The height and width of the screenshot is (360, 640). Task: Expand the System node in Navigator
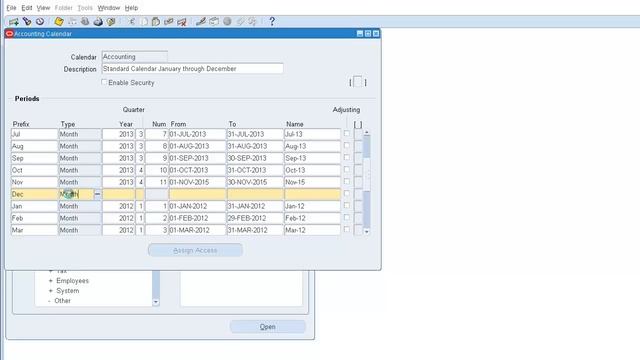51,291
